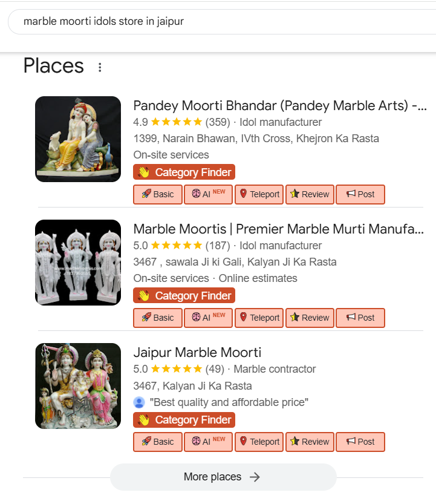The height and width of the screenshot is (504, 436).
Task: Open Jaipur Marble Moorti listing title
Action: tap(197, 353)
